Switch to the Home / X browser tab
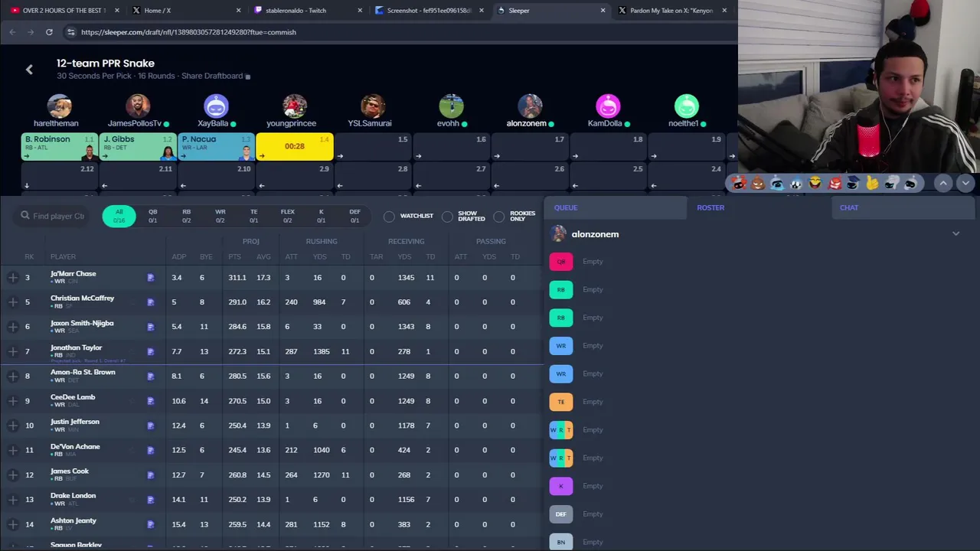 [185, 11]
